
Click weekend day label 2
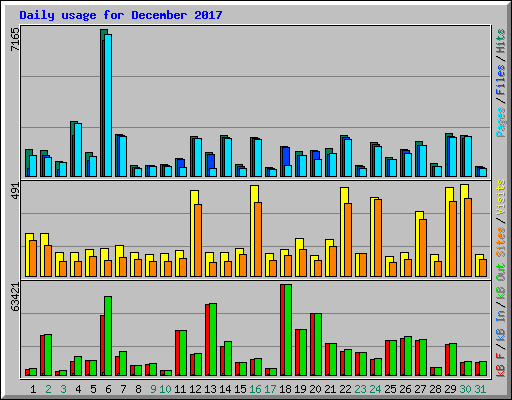[x=48, y=389]
